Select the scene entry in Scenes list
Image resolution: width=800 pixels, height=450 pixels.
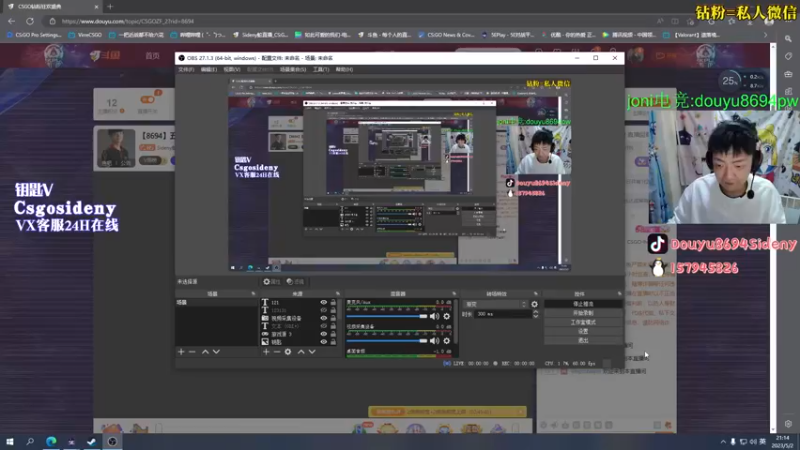(217, 303)
